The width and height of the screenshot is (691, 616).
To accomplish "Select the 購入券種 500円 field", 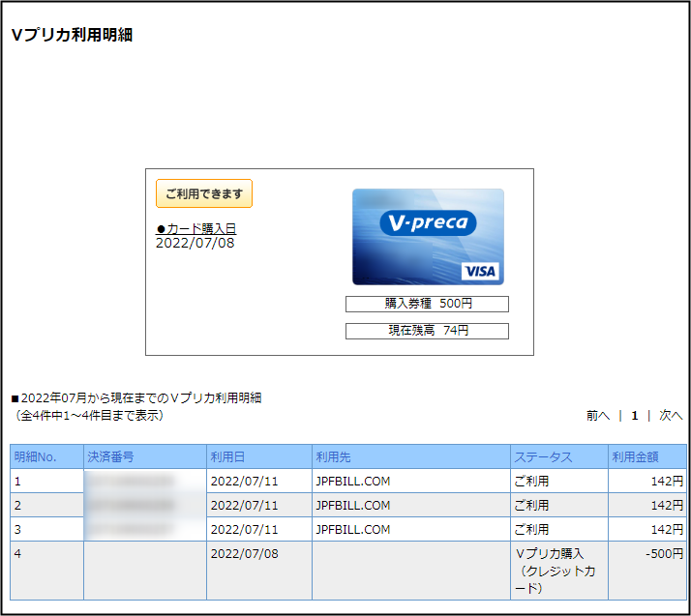I will [x=427, y=304].
